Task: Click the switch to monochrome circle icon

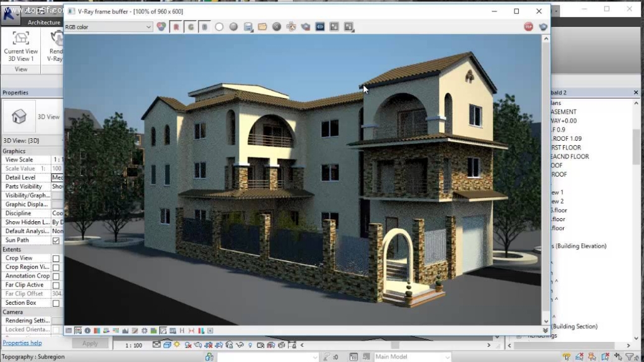Action: [233, 27]
